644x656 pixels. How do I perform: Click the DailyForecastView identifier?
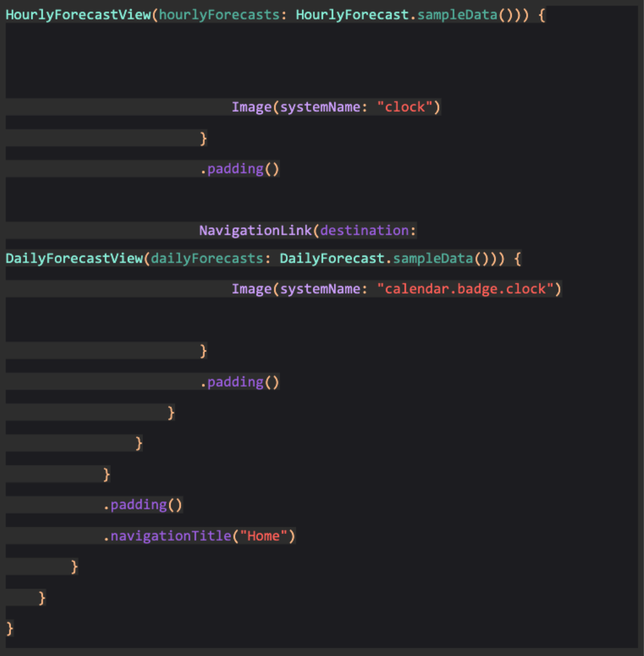[74, 258]
